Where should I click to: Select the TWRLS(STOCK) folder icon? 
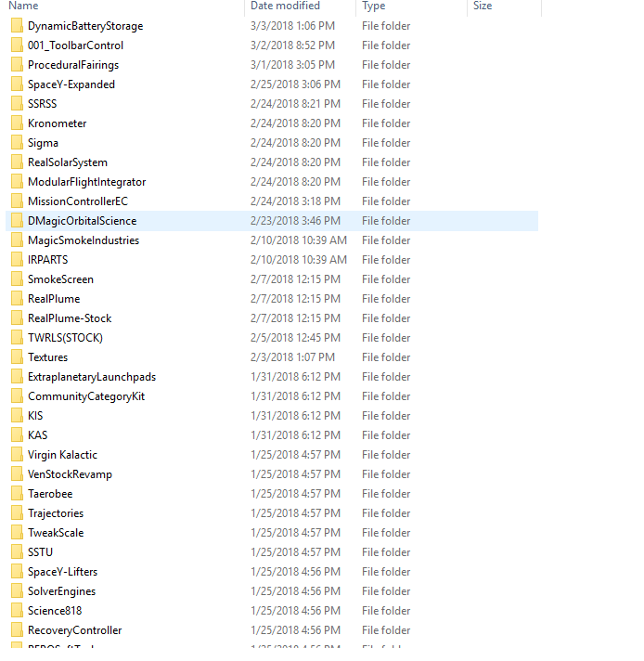[x=17, y=338]
